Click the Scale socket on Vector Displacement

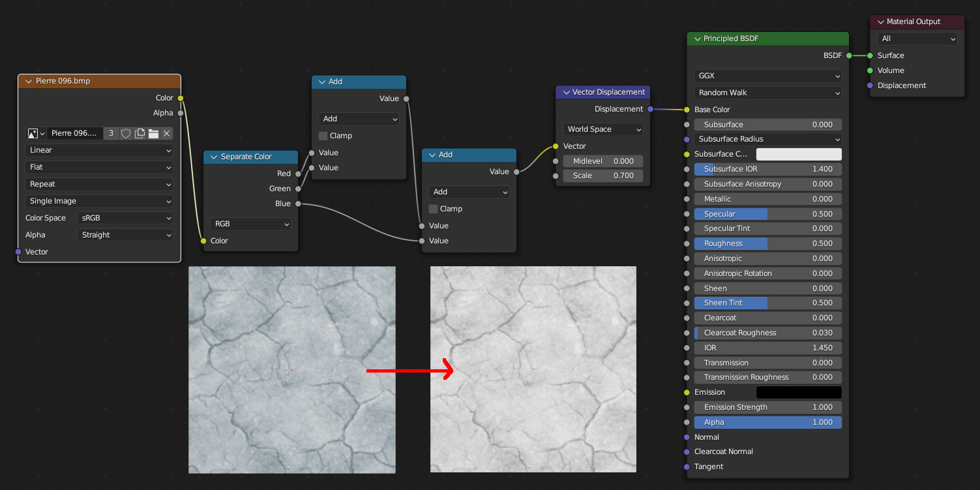click(x=556, y=176)
